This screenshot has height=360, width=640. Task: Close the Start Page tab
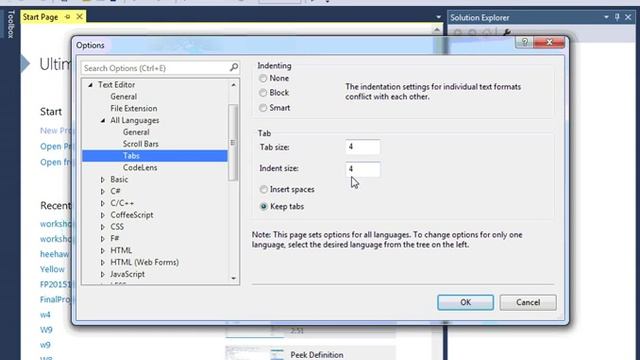click(x=80, y=17)
